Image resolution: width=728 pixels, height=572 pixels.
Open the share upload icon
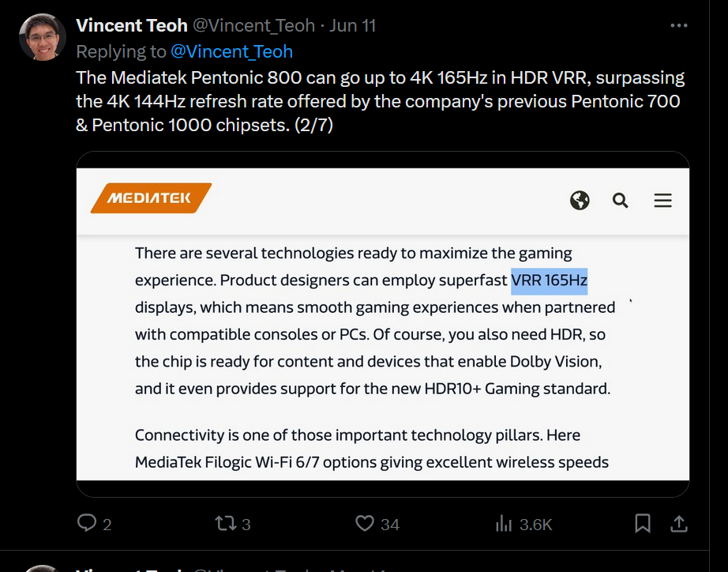(678, 523)
